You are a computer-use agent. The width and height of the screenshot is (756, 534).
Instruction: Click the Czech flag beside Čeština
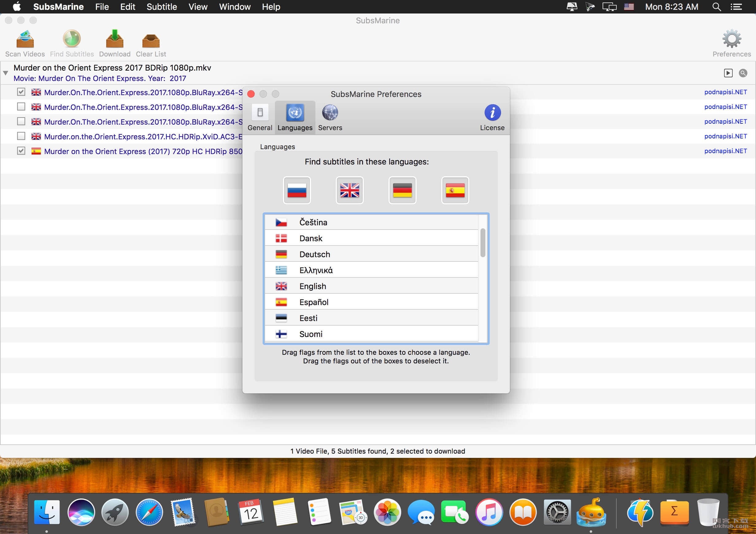pyautogui.click(x=281, y=222)
